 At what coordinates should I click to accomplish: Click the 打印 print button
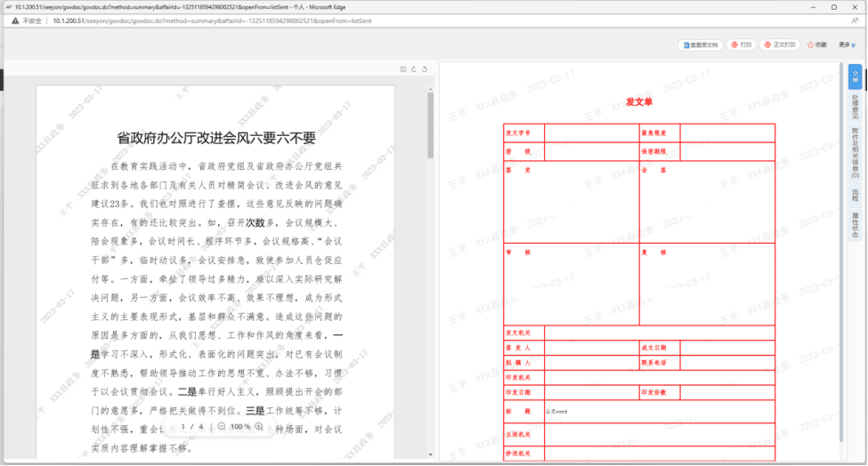742,44
